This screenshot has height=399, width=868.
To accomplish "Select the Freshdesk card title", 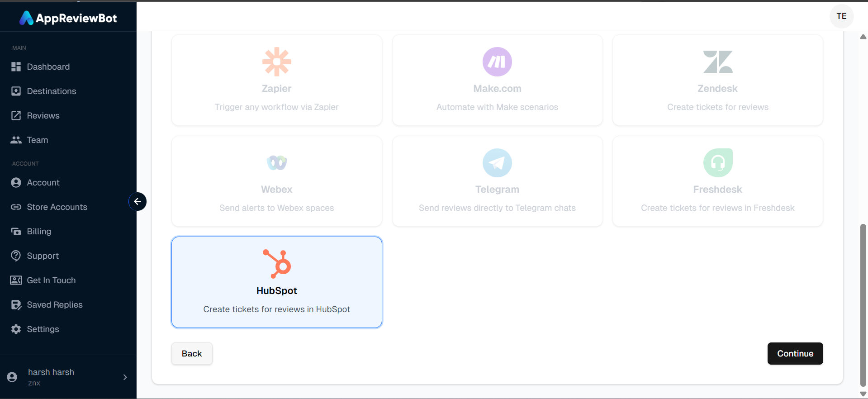I will coord(718,190).
